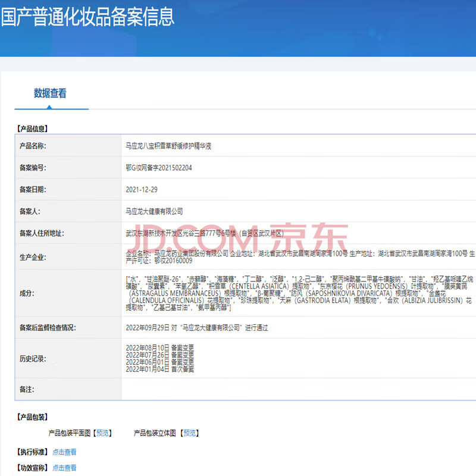Click the empty 备注 value cell
Viewport: 476px width, 476px height.
297,389
